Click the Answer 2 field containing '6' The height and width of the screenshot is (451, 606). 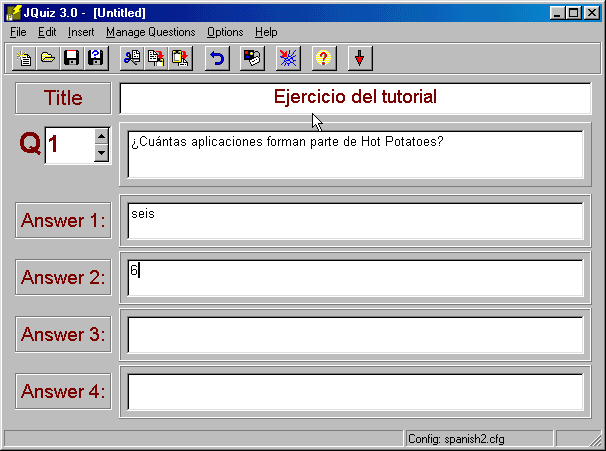click(355, 277)
